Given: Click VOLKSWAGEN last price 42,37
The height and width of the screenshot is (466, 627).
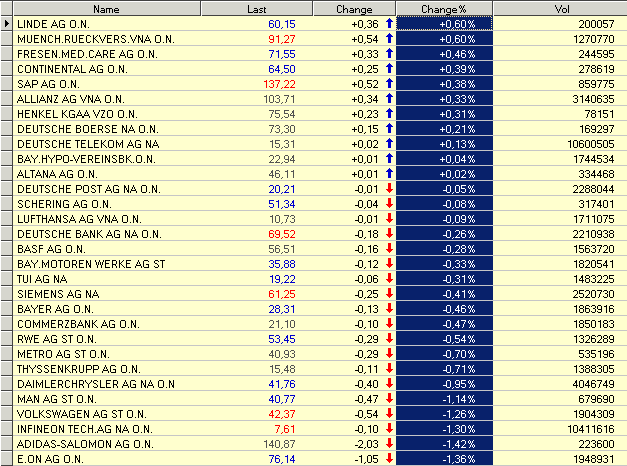Looking at the screenshot, I should point(282,414).
